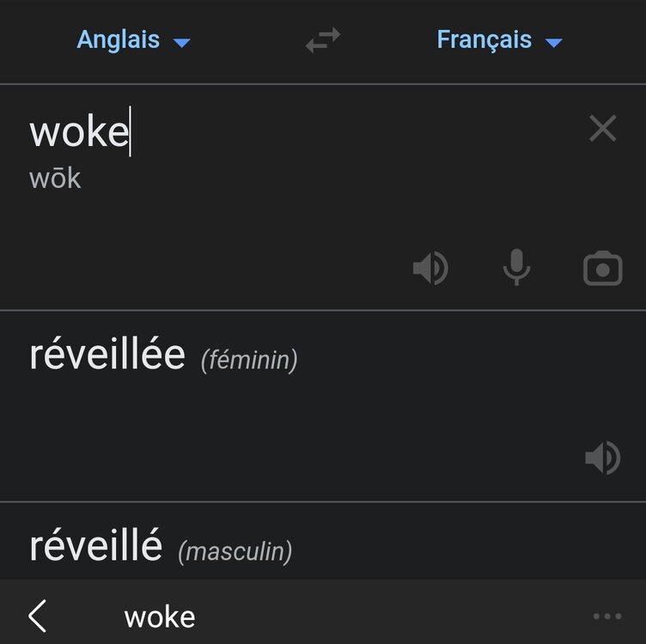
Task: Play audio for réveillée translation
Action: coord(602,458)
